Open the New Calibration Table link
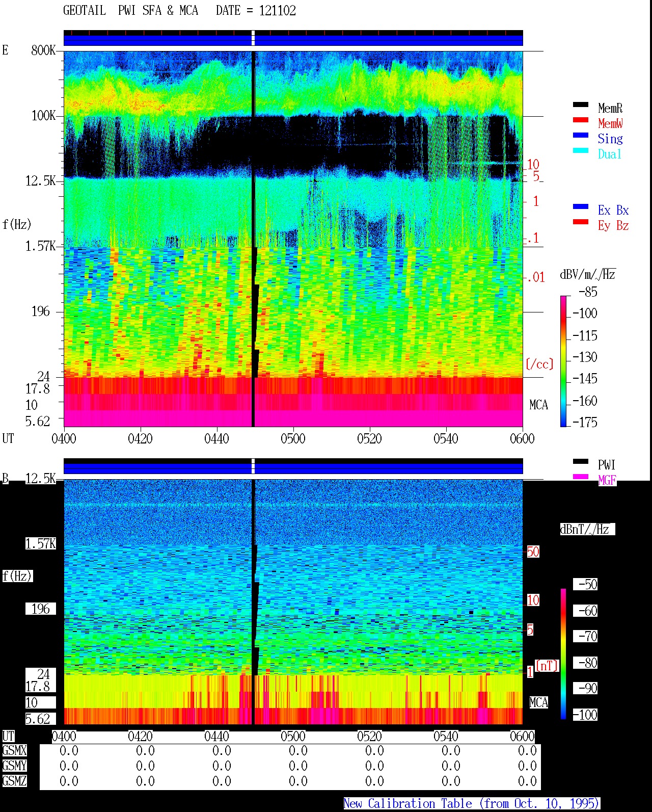Image resolution: width=652 pixels, height=812 pixels. pyautogui.click(x=472, y=804)
